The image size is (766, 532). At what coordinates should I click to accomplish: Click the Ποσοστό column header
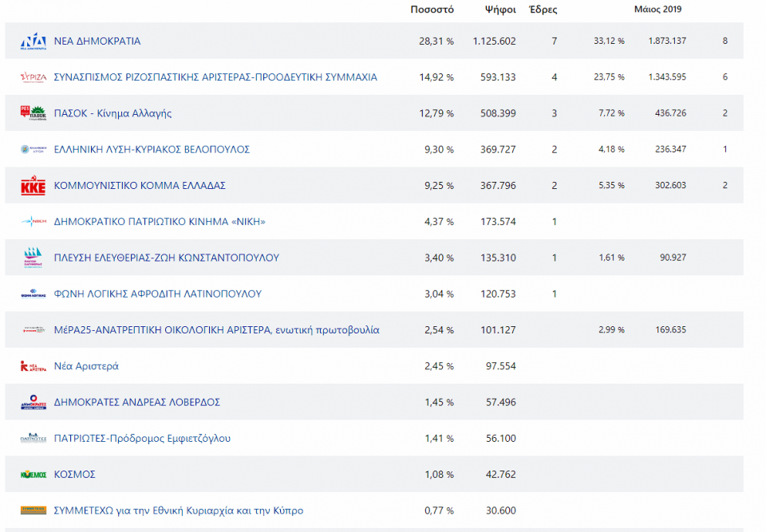(x=432, y=10)
